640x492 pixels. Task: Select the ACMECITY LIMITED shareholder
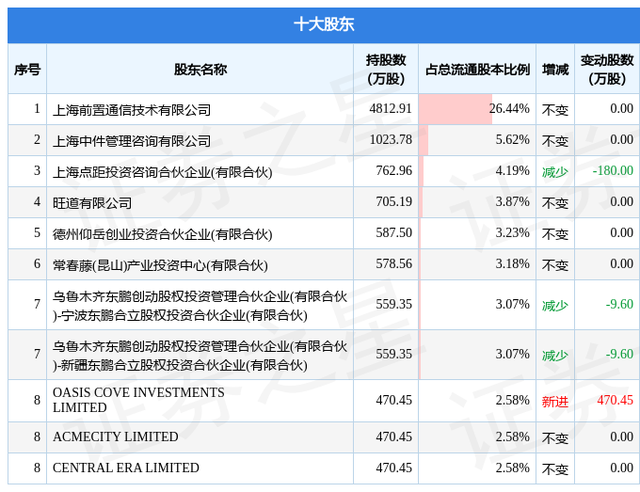coord(115,437)
